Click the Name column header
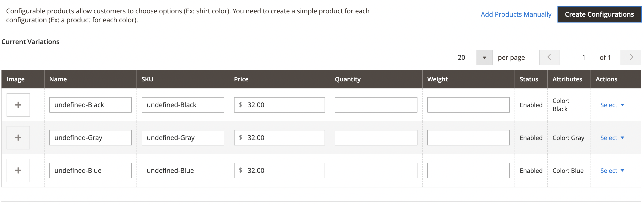Image resolution: width=644 pixels, height=205 pixels. click(58, 79)
